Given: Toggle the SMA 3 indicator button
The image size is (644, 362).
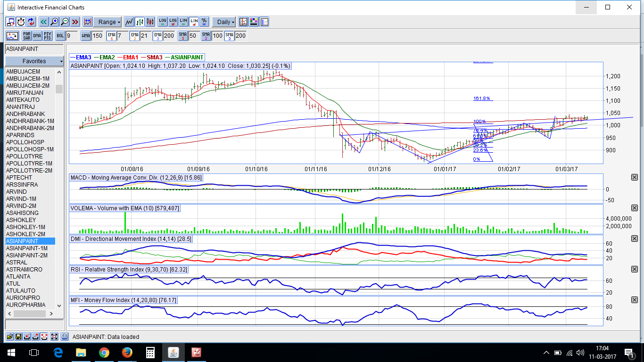Looking at the screenshot, I should tap(229, 36).
